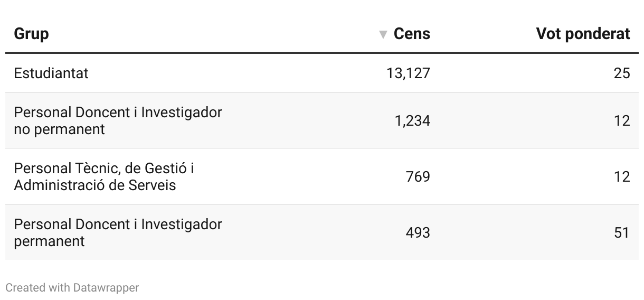
Task: Sort table by Cens column header
Action: 412,34
